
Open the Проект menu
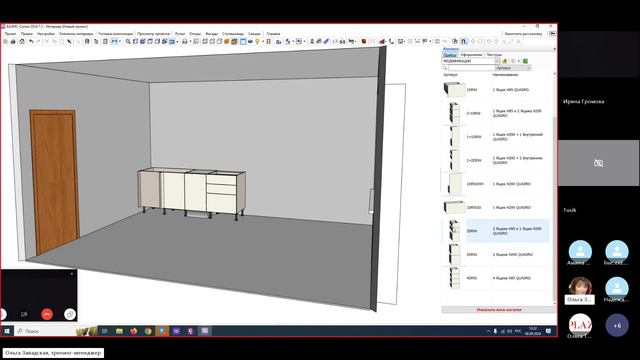pyautogui.click(x=10, y=34)
